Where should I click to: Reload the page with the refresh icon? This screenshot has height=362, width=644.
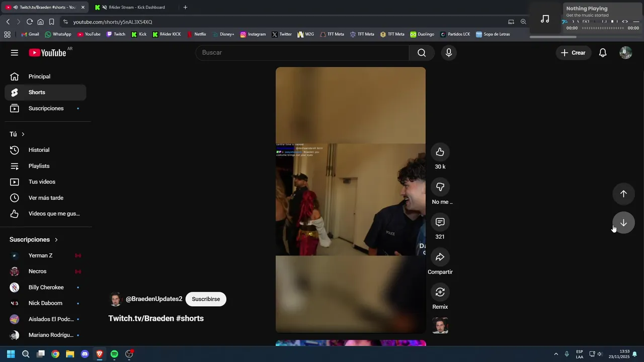coord(30,22)
